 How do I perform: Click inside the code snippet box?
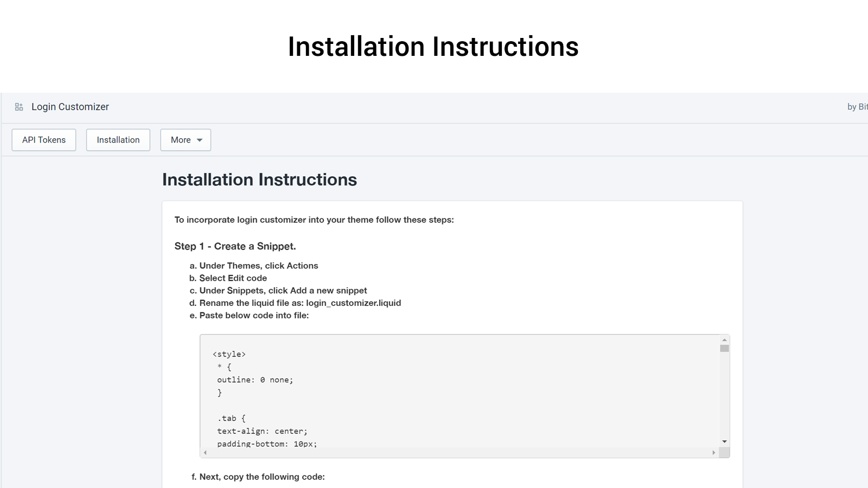[380, 390]
